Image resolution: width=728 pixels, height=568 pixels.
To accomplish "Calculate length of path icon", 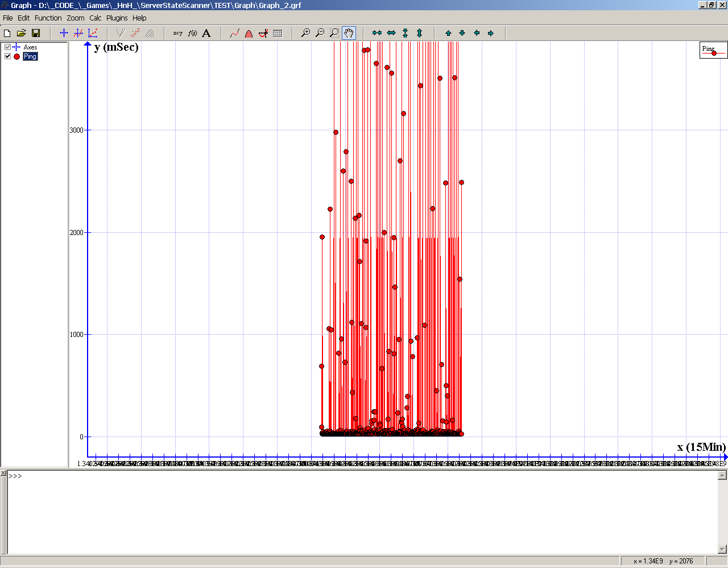I will click(x=234, y=33).
